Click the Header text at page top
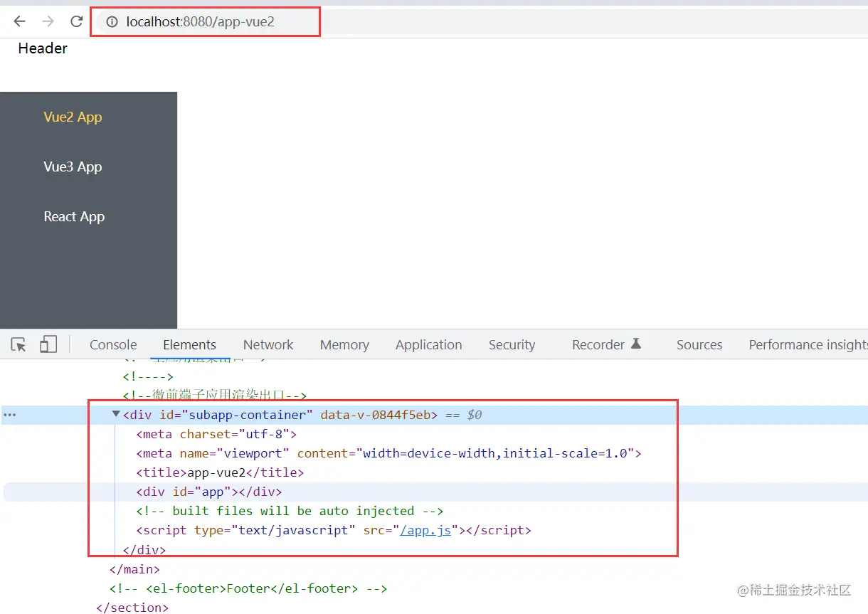Viewport: 868px width, 614px height. [x=43, y=48]
